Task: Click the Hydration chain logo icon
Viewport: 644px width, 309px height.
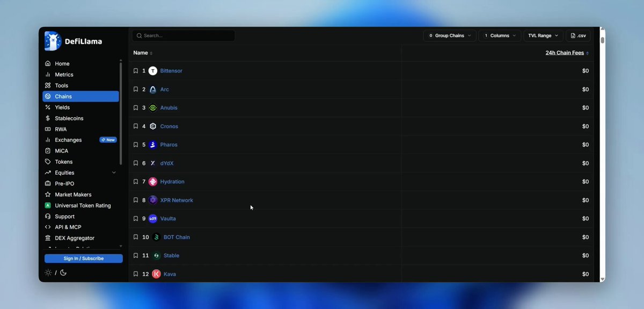Action: pos(153,182)
